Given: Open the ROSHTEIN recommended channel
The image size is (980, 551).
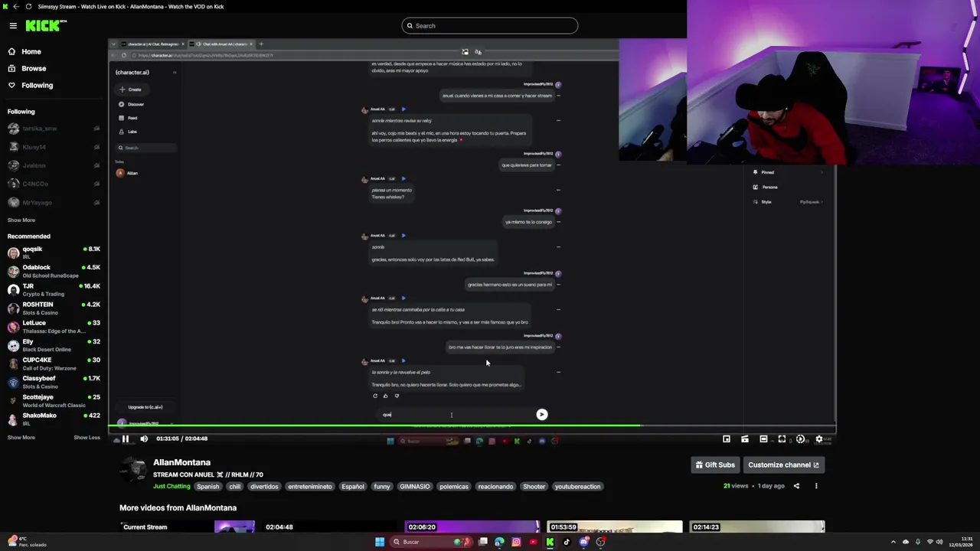Looking at the screenshot, I should [x=54, y=308].
